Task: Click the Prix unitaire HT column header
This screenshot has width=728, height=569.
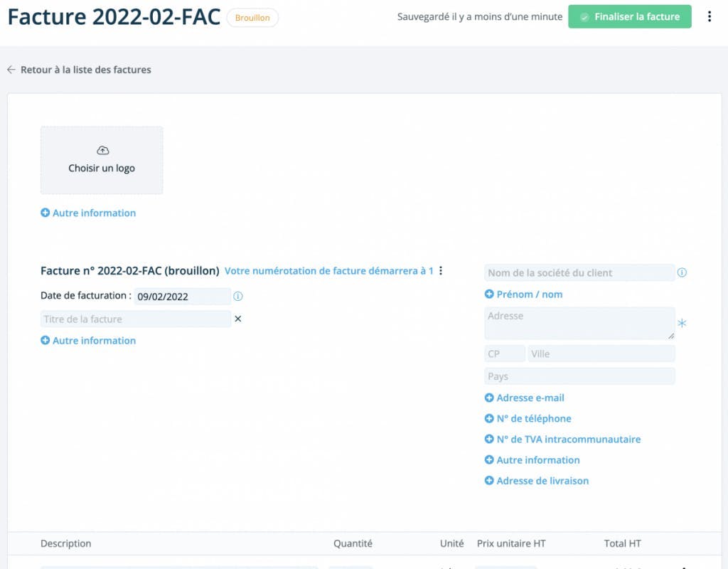Action: pos(511,543)
